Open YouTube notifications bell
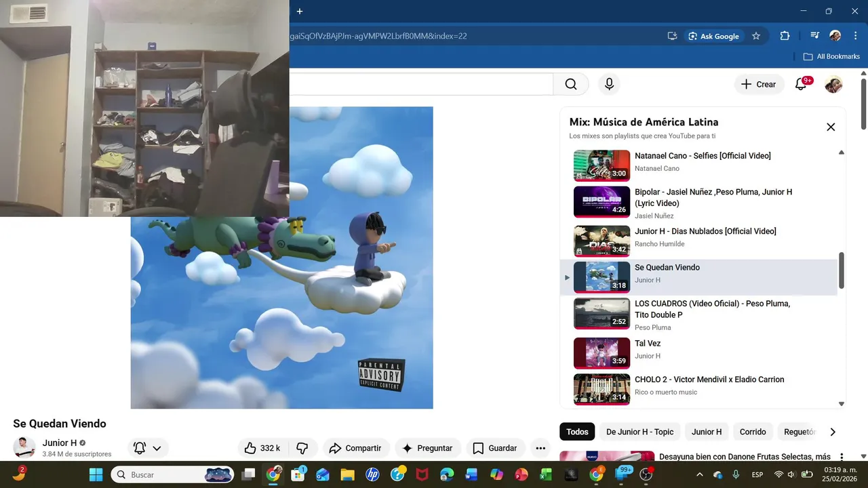This screenshot has height=488, width=868. point(801,84)
